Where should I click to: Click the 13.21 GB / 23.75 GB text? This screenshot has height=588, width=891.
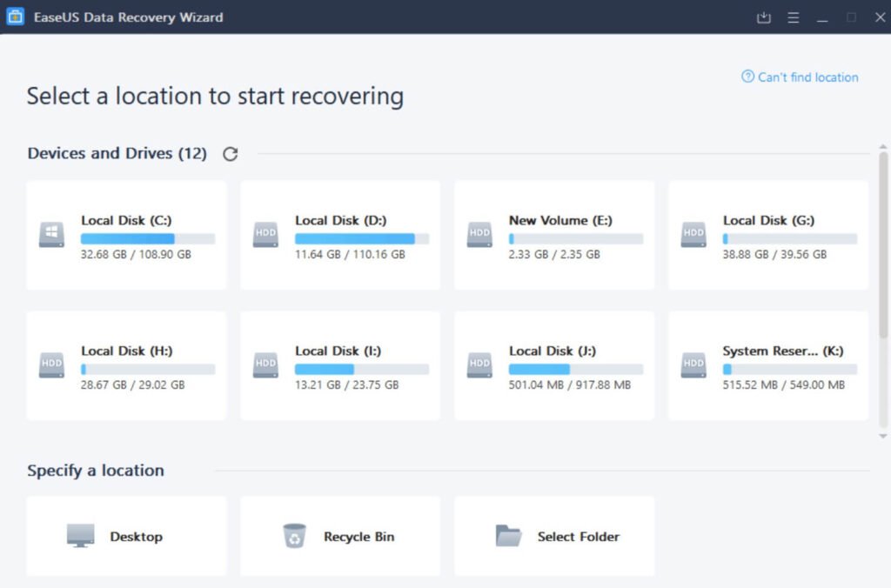(346, 385)
